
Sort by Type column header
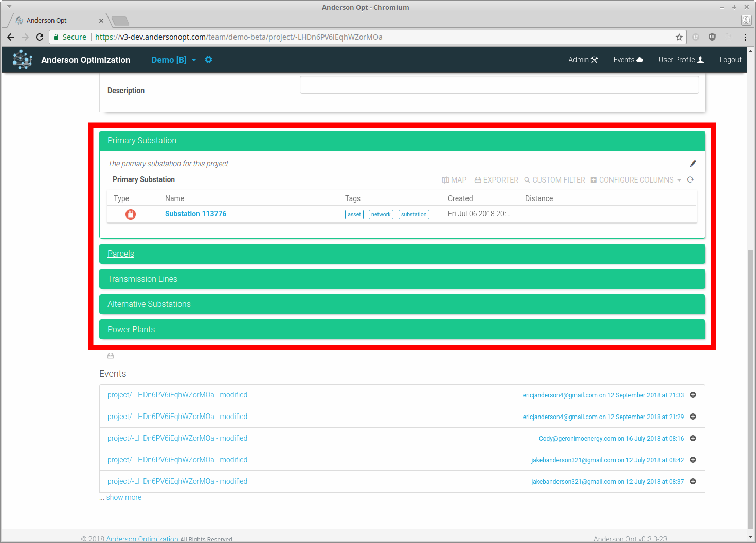tap(121, 198)
